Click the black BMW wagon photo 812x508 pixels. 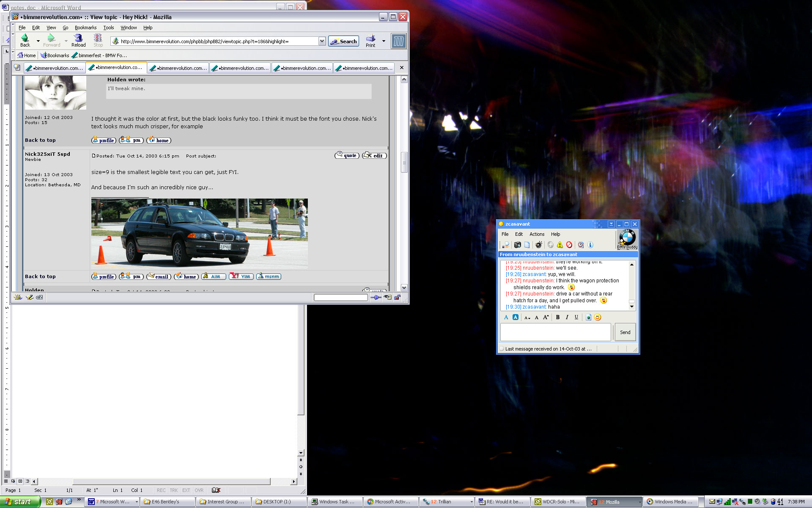(199, 234)
